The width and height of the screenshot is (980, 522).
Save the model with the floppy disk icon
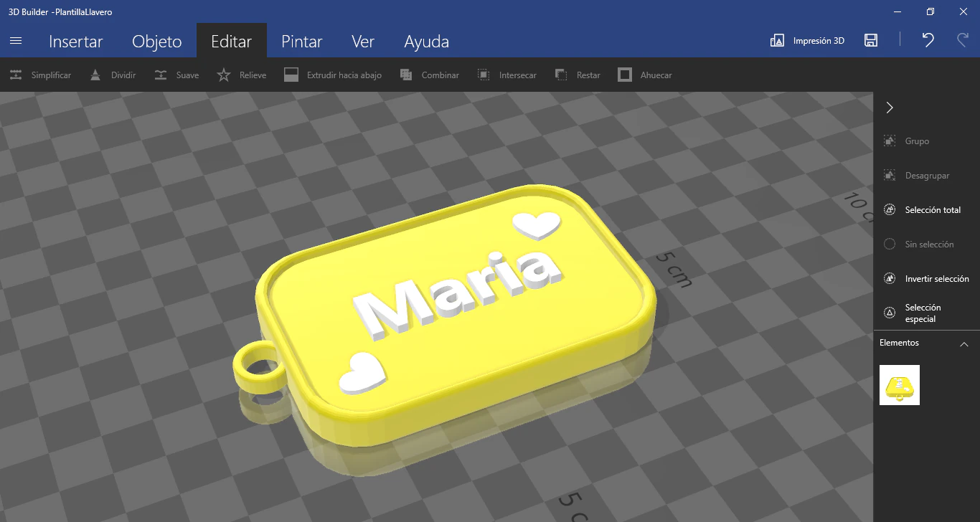(x=871, y=40)
